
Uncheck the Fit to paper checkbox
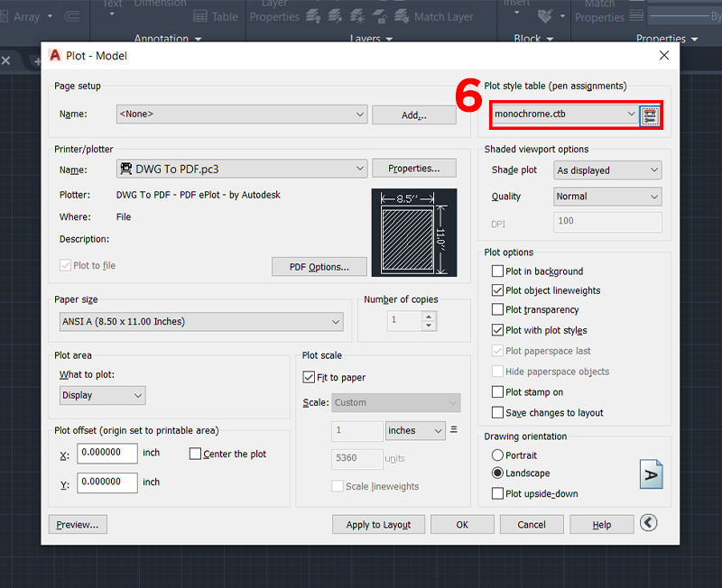[309, 378]
